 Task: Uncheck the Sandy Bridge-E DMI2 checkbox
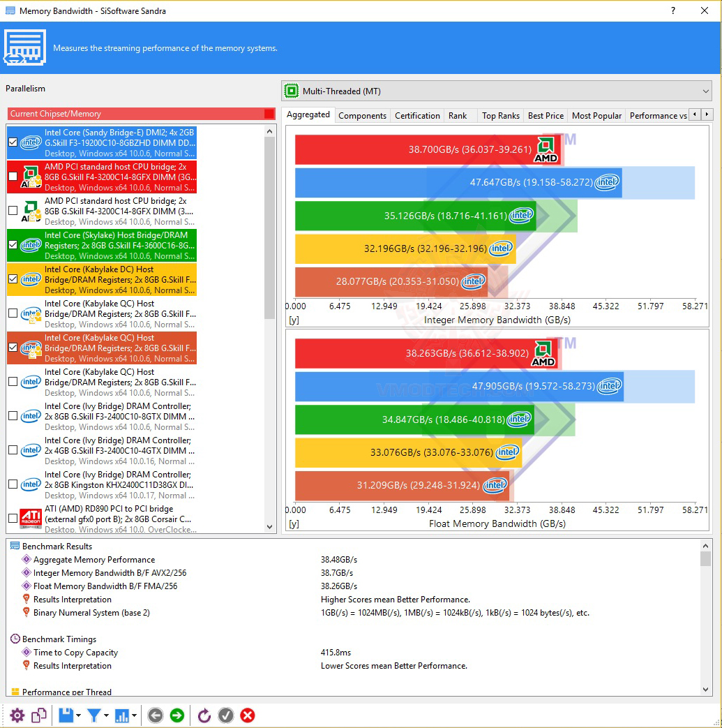pos(13,142)
